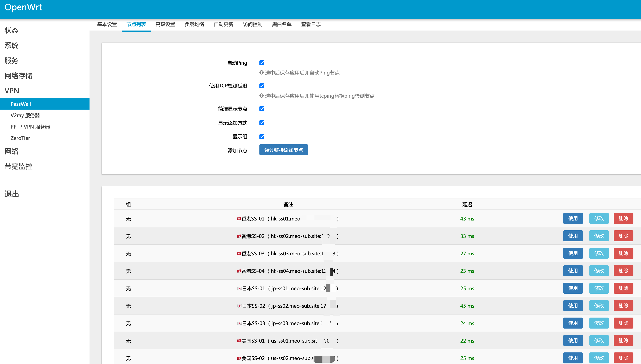Open the 查看日志 tab

pyautogui.click(x=311, y=24)
